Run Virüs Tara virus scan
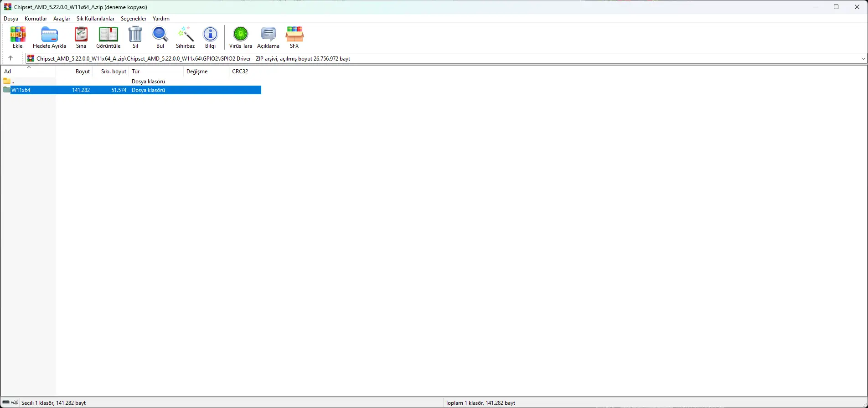 coord(241,37)
